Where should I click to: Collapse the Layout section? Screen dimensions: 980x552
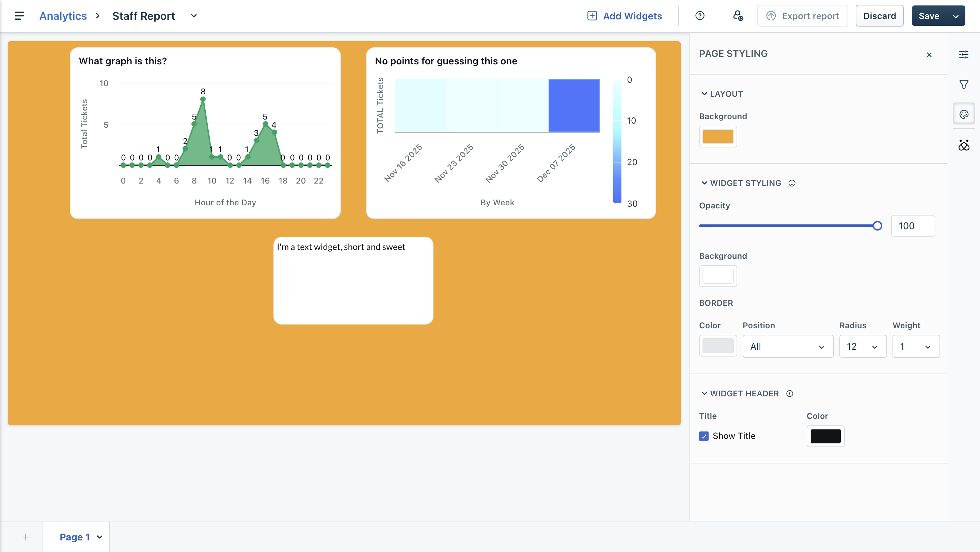pyautogui.click(x=704, y=94)
